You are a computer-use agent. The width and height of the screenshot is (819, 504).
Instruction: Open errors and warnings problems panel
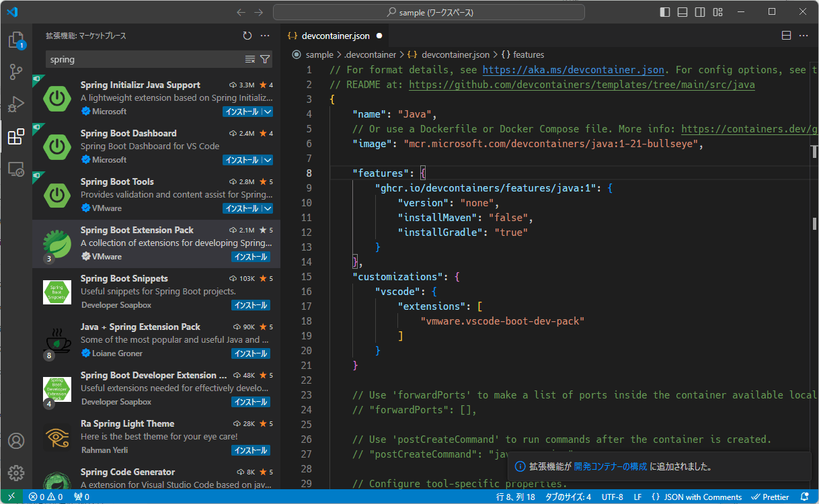(46, 497)
